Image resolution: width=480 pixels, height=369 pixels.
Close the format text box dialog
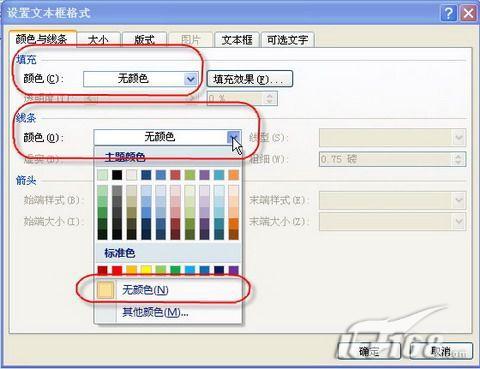(468, 13)
